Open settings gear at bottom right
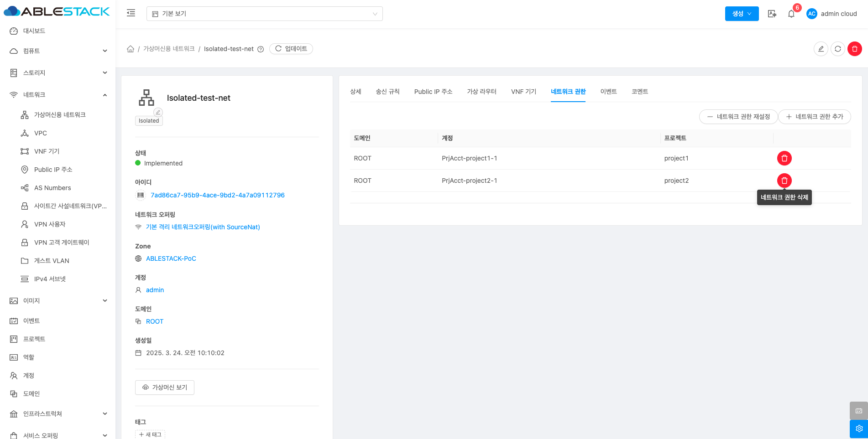Screen dimensions: 868x439 (x=858, y=429)
